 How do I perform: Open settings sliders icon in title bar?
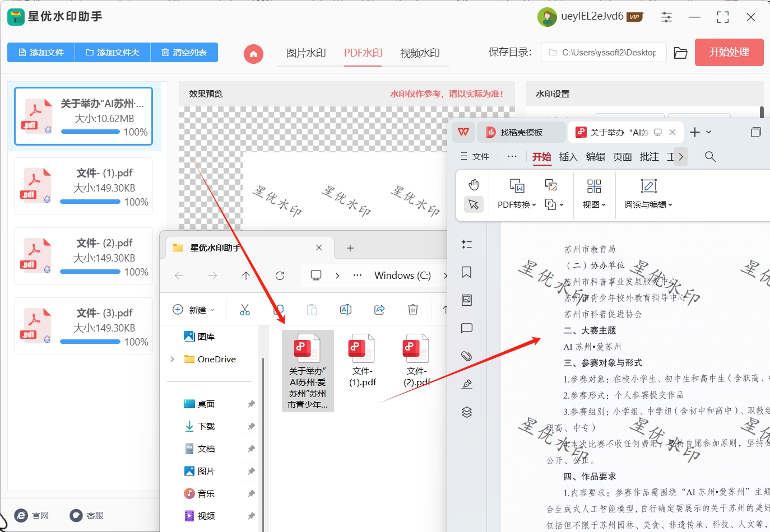666,17
